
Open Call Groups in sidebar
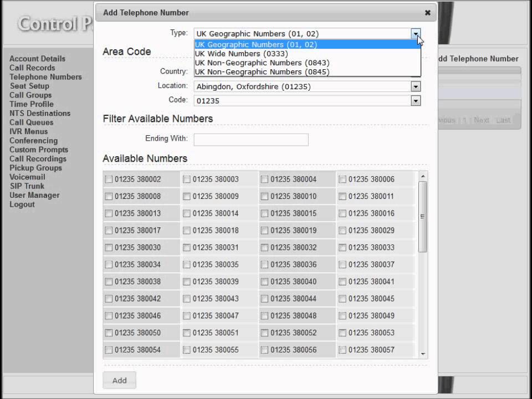(x=30, y=95)
